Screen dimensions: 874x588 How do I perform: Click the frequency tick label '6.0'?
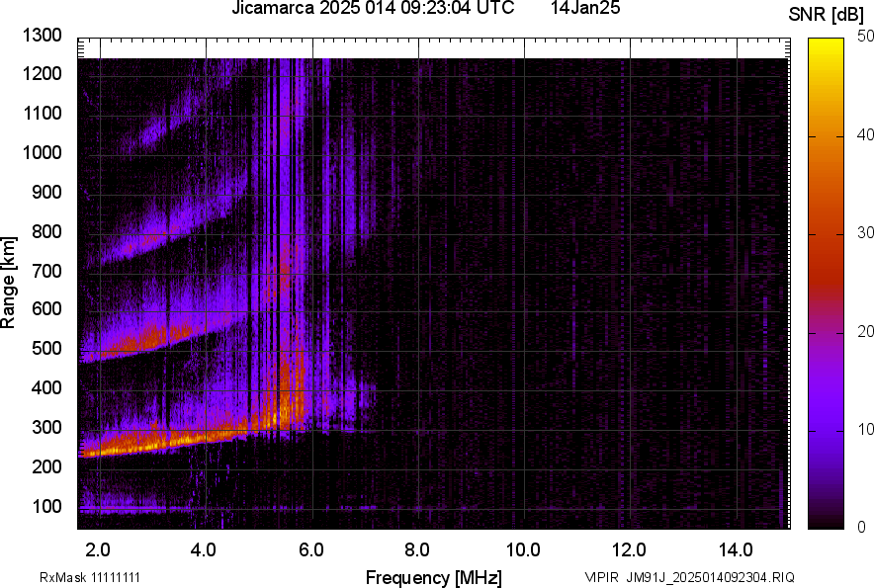[x=311, y=550]
